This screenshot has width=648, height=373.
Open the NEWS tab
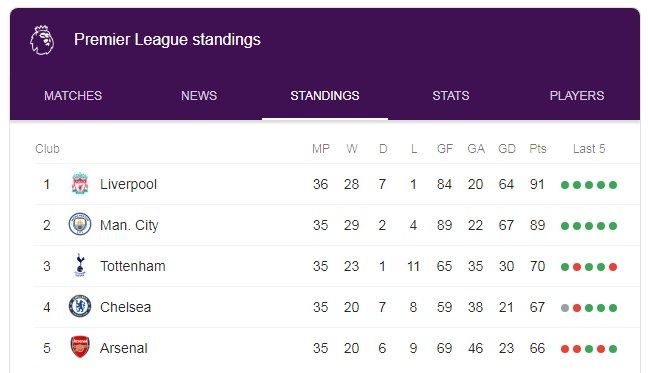pyautogui.click(x=199, y=96)
